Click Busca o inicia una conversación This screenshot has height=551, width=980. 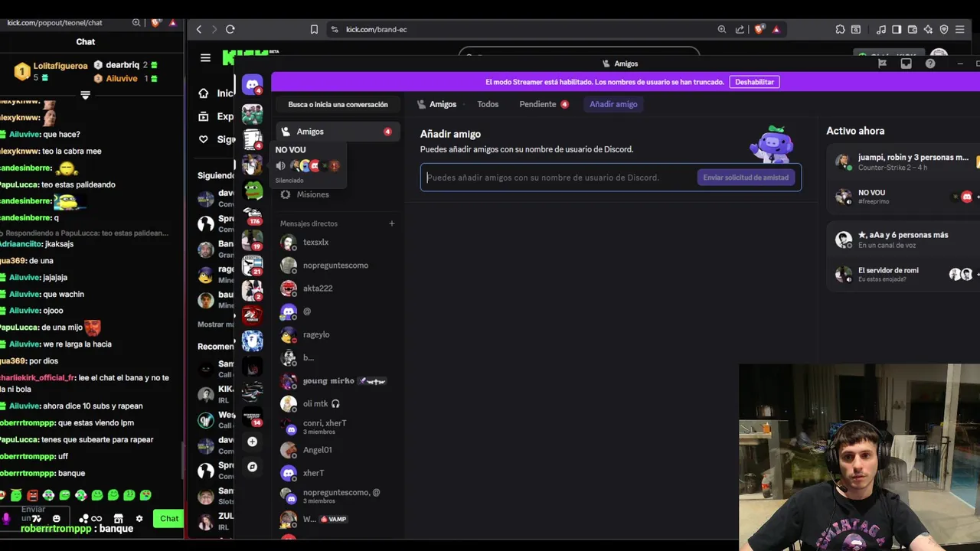338,104
